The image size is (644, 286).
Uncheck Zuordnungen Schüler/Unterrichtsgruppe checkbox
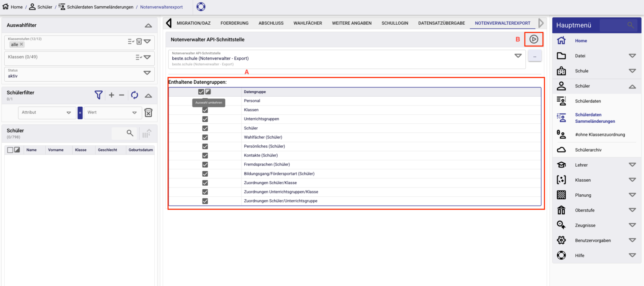205,201
